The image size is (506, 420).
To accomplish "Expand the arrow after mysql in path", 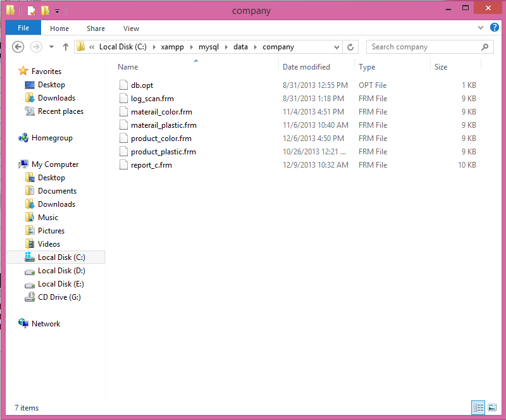I will point(226,47).
